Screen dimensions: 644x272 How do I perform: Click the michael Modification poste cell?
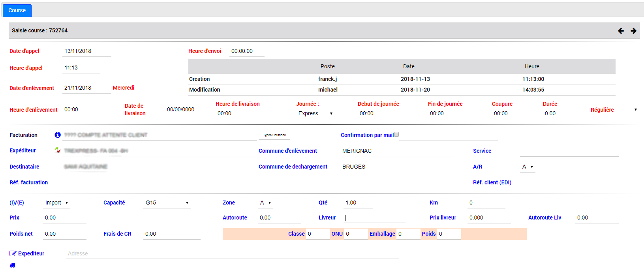(x=328, y=90)
